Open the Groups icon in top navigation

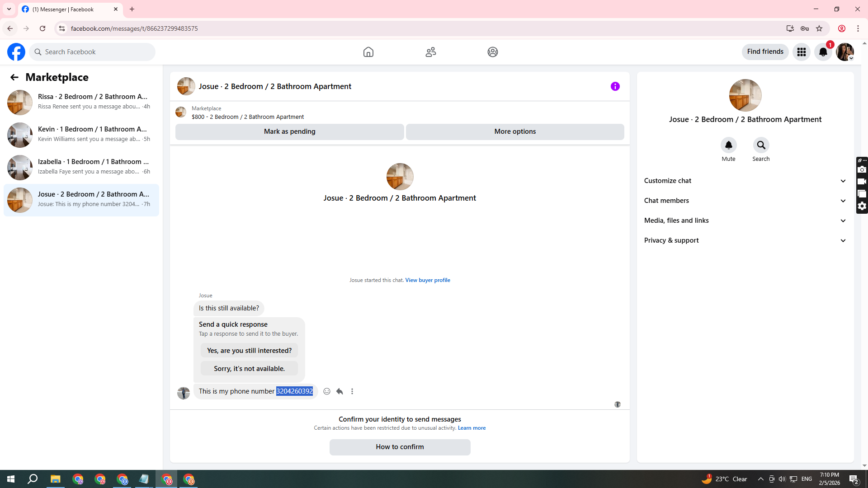pyautogui.click(x=492, y=52)
